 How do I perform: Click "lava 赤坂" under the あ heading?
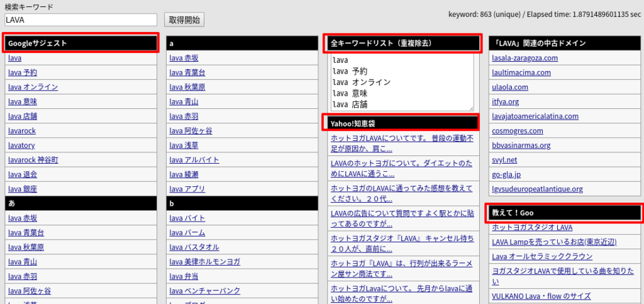pos(23,218)
